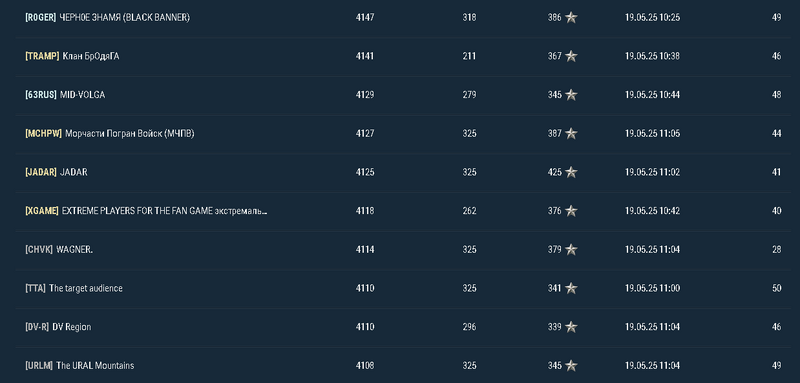Viewport: 800px width, 383px height.
Task: Click the star icon next to 341 for TTA
Action: [571, 288]
